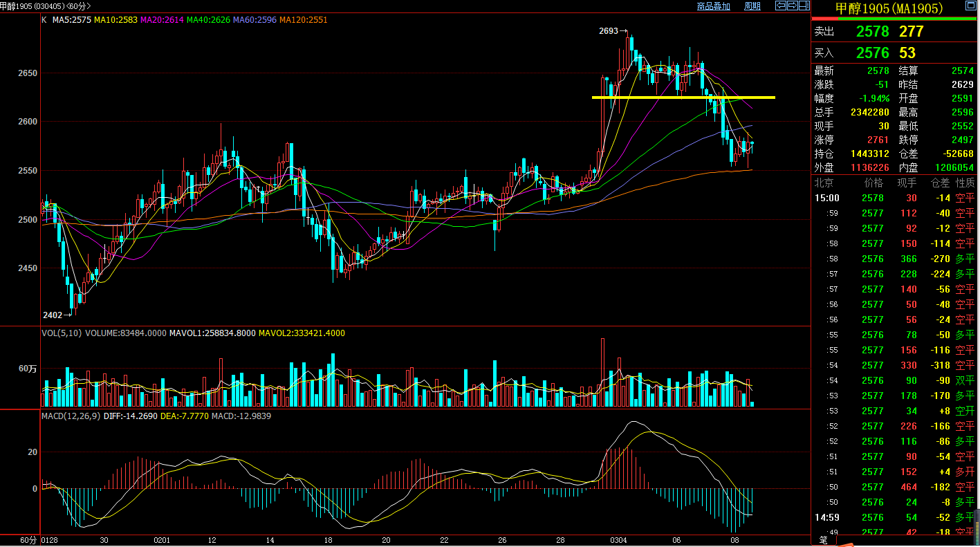Select the tick row with volume 366
Screen dimensions: 980x547
pyautogui.click(x=895, y=259)
